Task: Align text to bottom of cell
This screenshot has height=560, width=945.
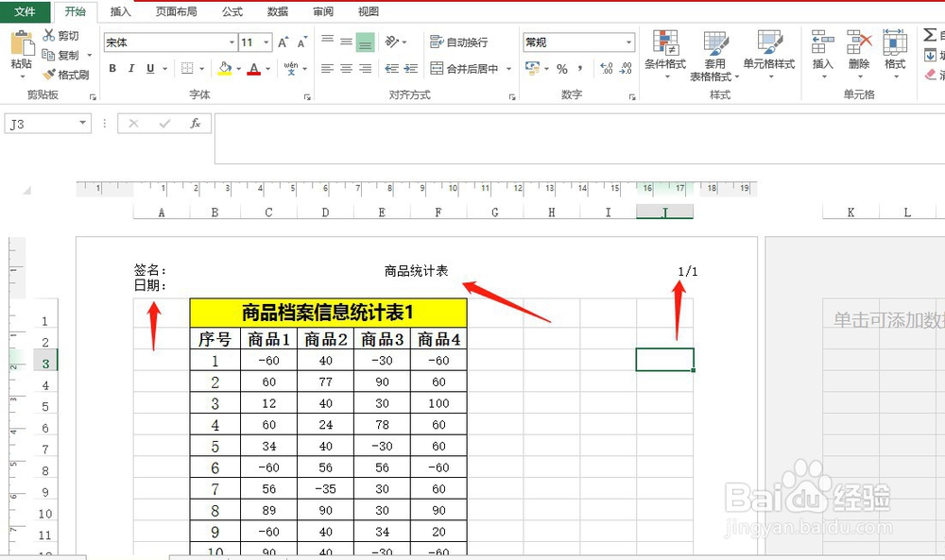Action: [x=365, y=42]
